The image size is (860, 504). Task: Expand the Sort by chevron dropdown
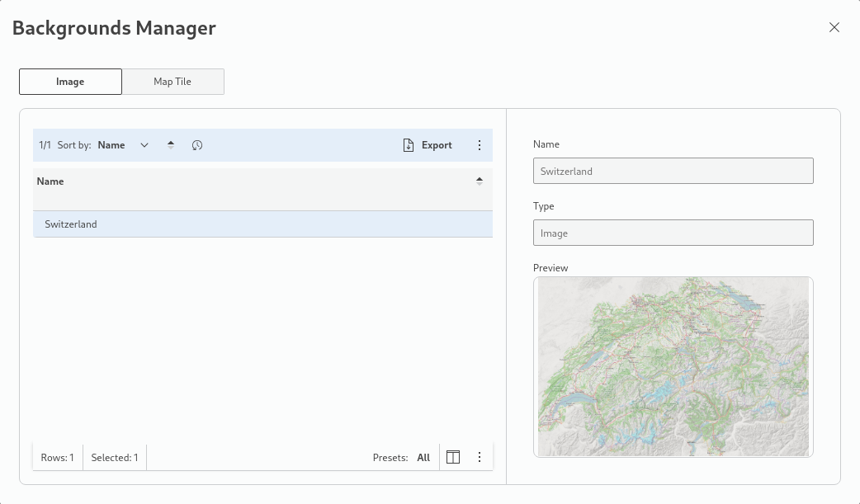pos(144,145)
